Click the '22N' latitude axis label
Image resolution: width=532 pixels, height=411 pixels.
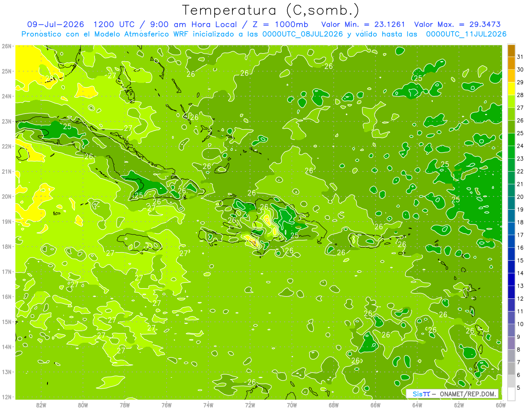(x=7, y=146)
